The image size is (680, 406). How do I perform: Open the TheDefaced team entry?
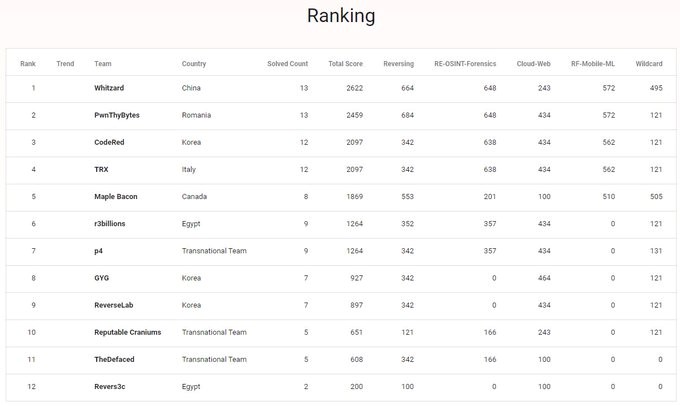(115, 359)
